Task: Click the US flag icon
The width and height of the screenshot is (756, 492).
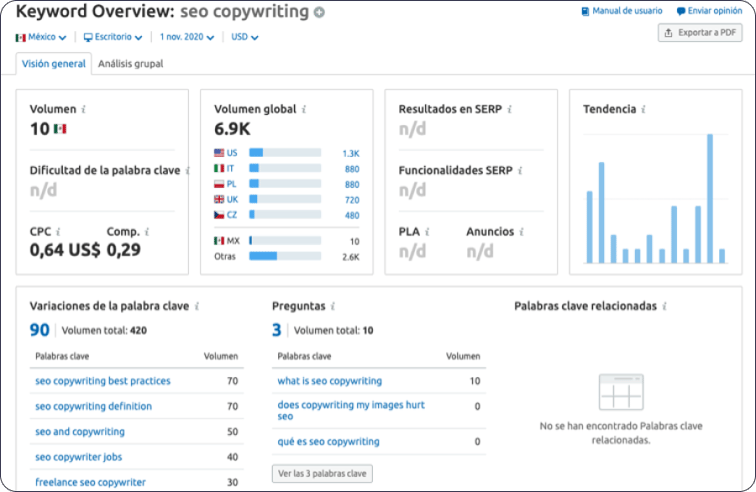Action: click(x=219, y=153)
